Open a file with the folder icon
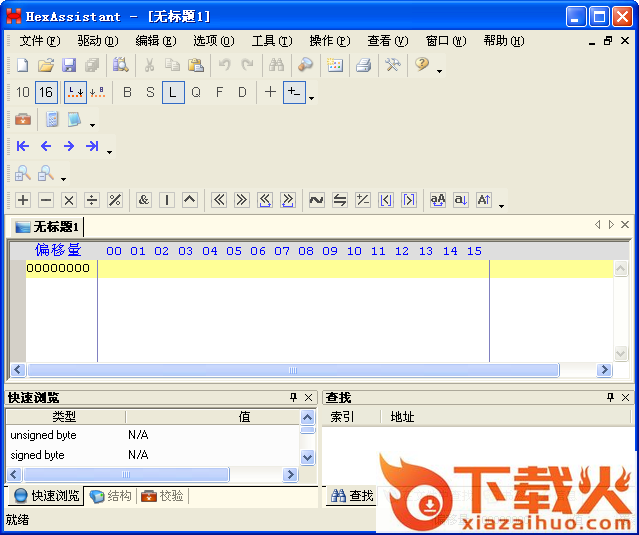Image resolution: width=639 pixels, height=535 pixels. click(x=46, y=65)
